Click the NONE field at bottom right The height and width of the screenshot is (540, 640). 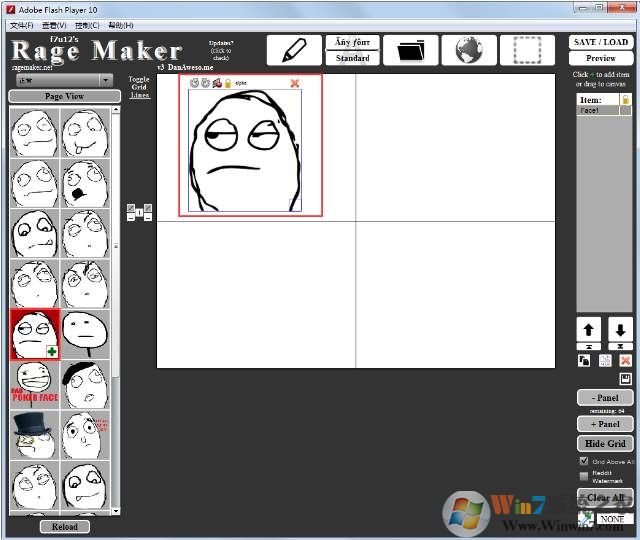tap(614, 519)
